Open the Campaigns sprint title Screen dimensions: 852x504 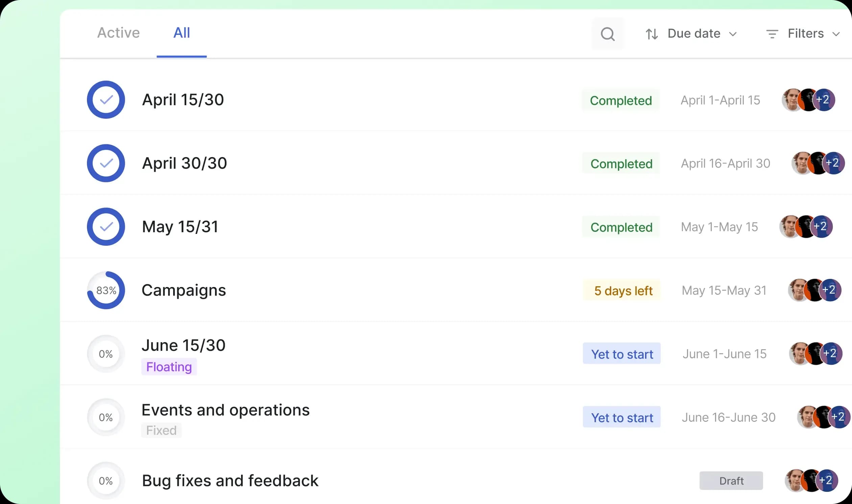click(x=184, y=290)
